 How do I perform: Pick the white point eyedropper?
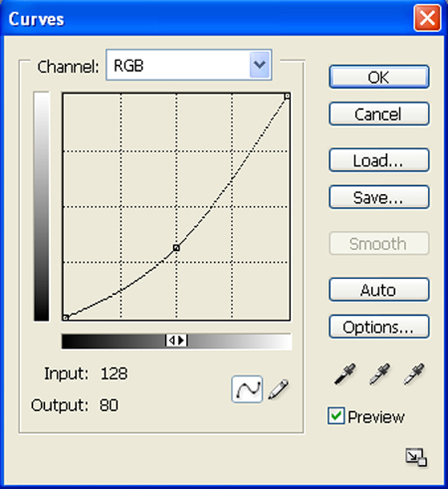pos(414,373)
